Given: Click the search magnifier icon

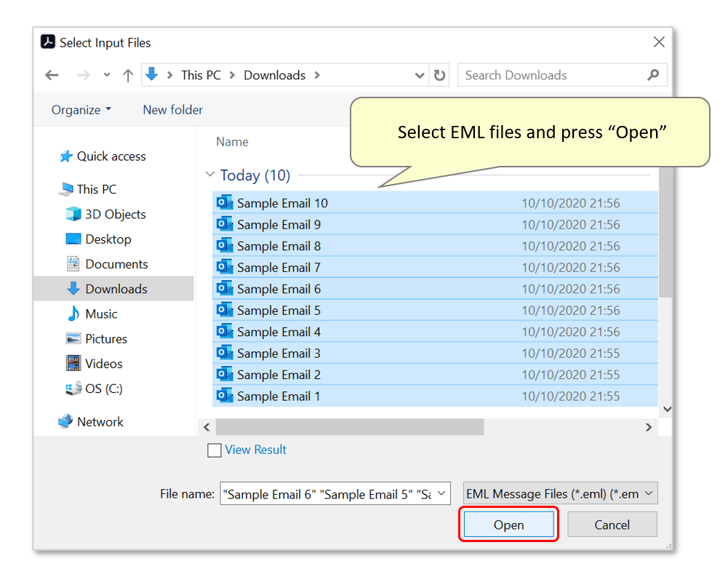Looking at the screenshot, I should pos(653,75).
